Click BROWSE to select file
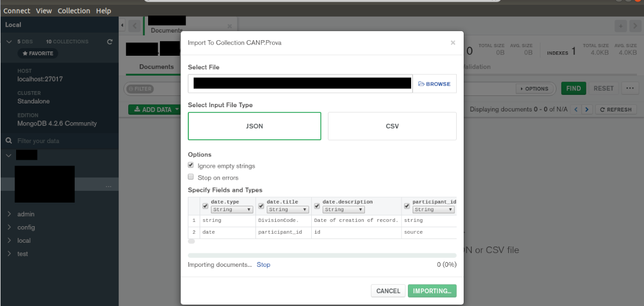Viewport: 644px width, 306px height. (435, 84)
